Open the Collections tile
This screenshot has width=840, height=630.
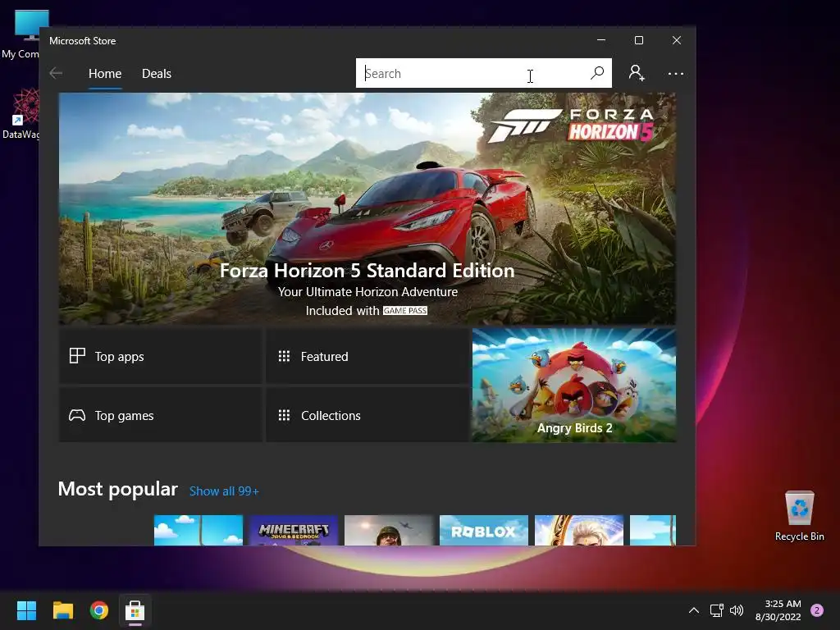click(x=367, y=415)
